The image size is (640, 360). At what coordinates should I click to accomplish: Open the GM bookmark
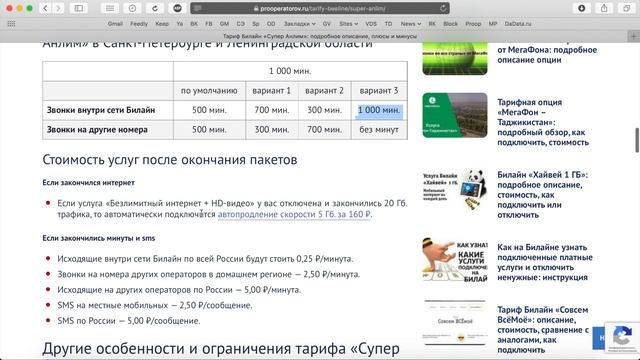(x=224, y=24)
